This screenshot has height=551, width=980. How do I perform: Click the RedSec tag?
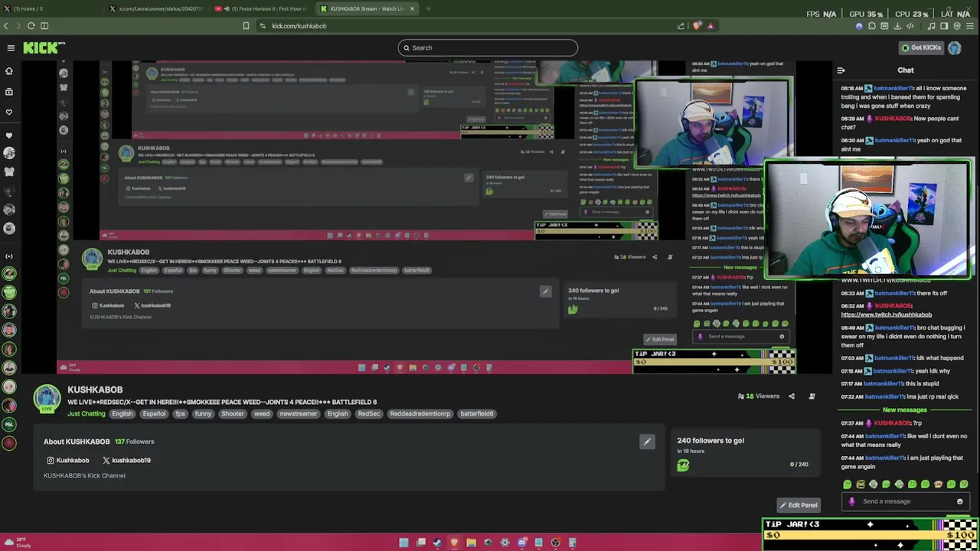tap(368, 414)
